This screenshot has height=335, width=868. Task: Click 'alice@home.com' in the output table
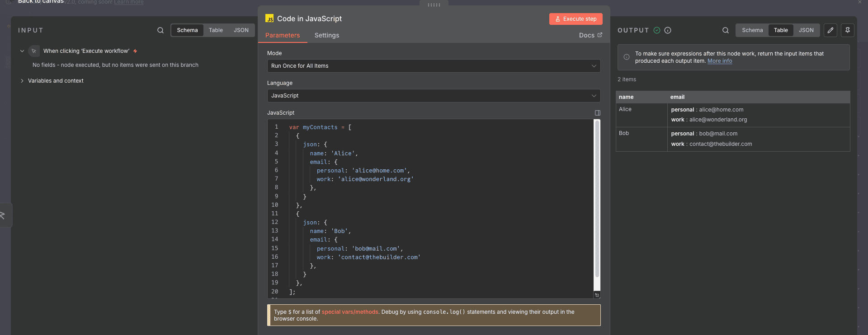[x=721, y=110]
